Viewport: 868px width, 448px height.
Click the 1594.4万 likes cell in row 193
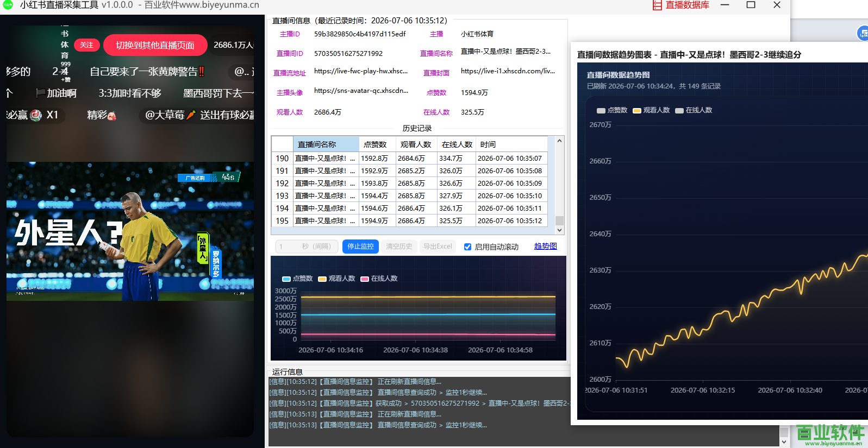point(377,196)
